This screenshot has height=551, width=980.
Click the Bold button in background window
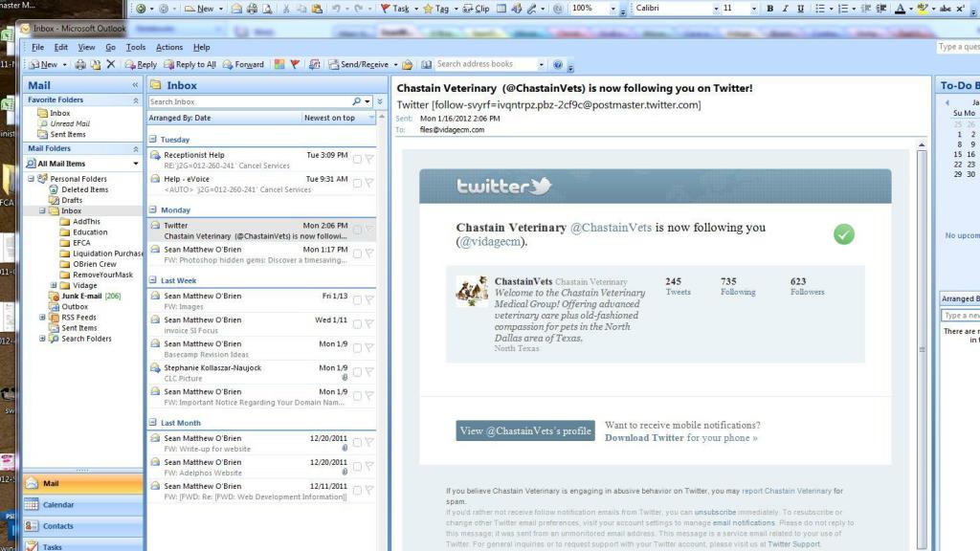pyautogui.click(x=770, y=8)
